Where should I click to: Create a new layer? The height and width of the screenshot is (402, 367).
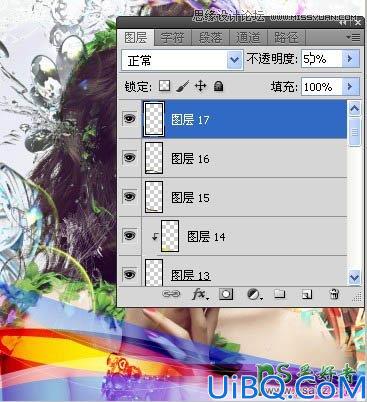(x=307, y=294)
